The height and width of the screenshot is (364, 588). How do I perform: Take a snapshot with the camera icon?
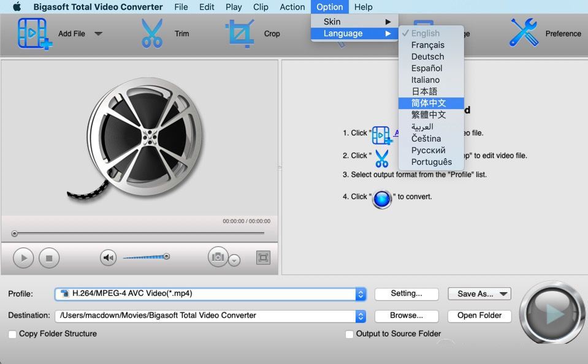(x=218, y=257)
